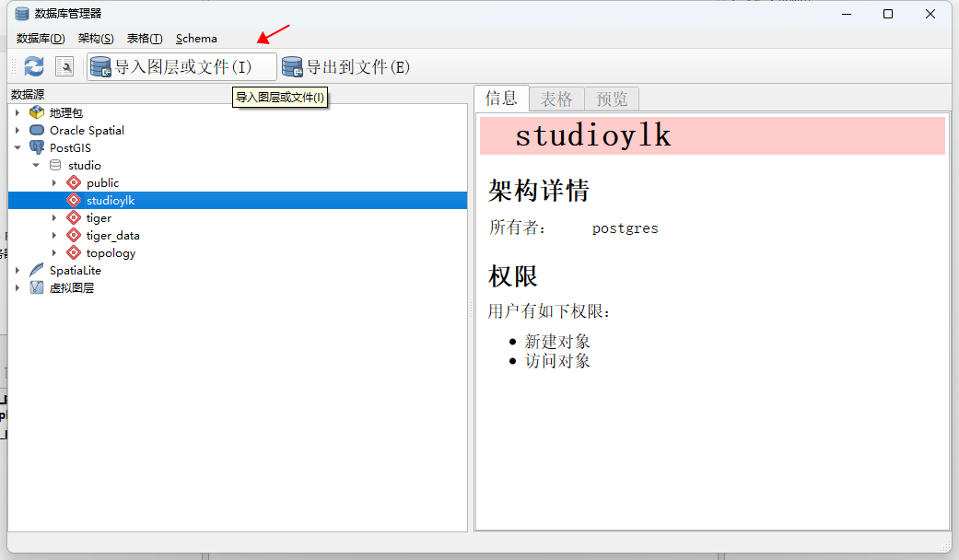Select the tiger schema row
Image resolution: width=959 pixels, height=560 pixels.
coord(238,217)
